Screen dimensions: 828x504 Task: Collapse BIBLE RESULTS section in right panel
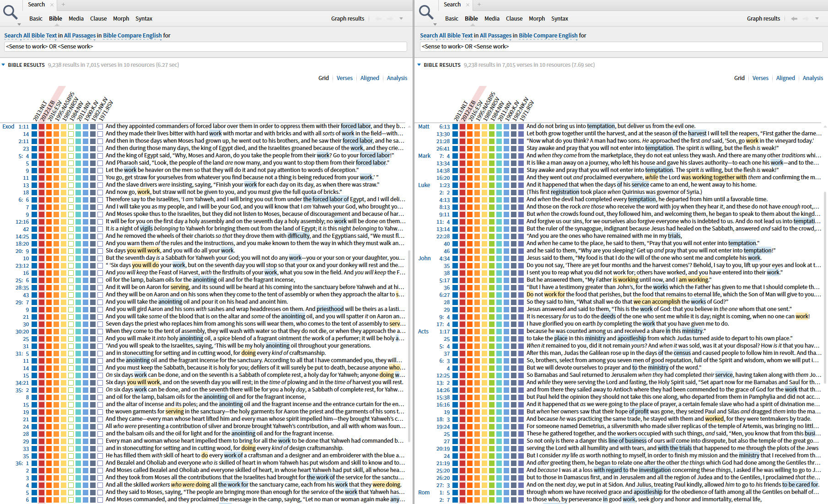pyautogui.click(x=419, y=65)
